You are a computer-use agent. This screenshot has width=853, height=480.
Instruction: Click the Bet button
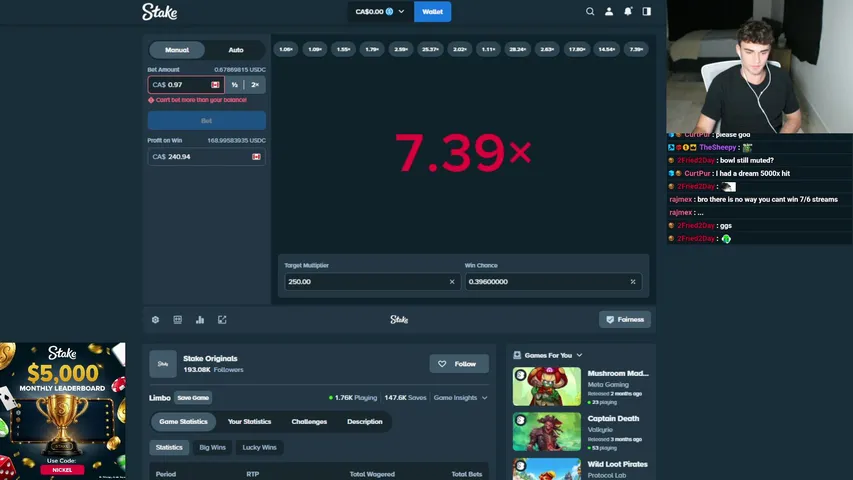(x=207, y=120)
